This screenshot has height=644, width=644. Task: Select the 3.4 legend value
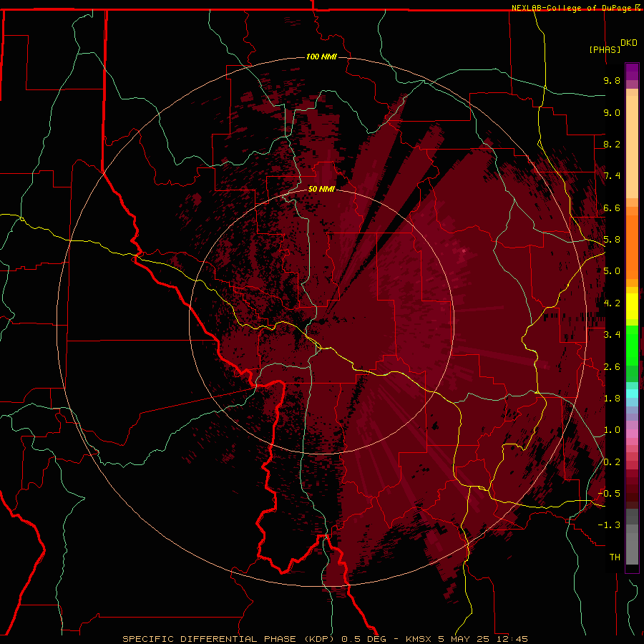click(612, 335)
